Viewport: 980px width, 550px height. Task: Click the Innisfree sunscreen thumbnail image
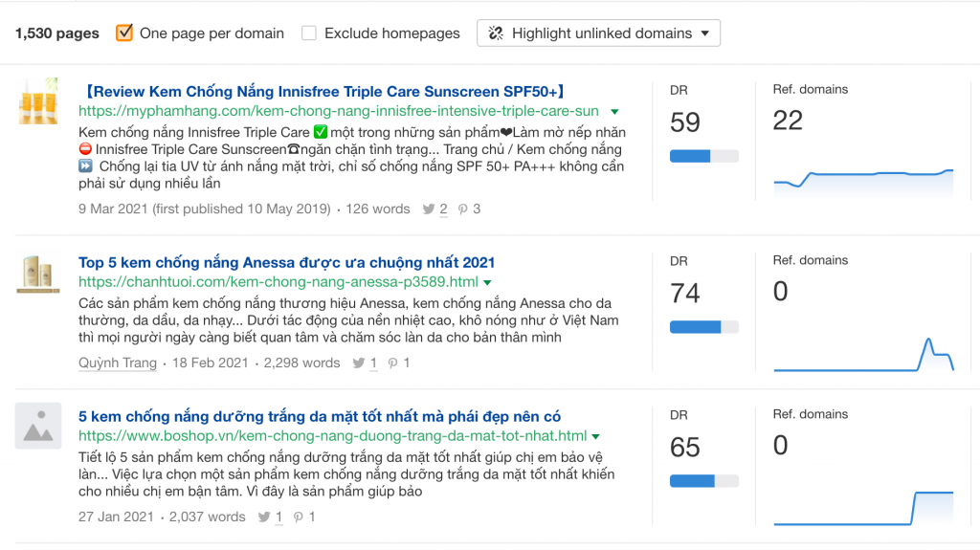pyautogui.click(x=38, y=100)
